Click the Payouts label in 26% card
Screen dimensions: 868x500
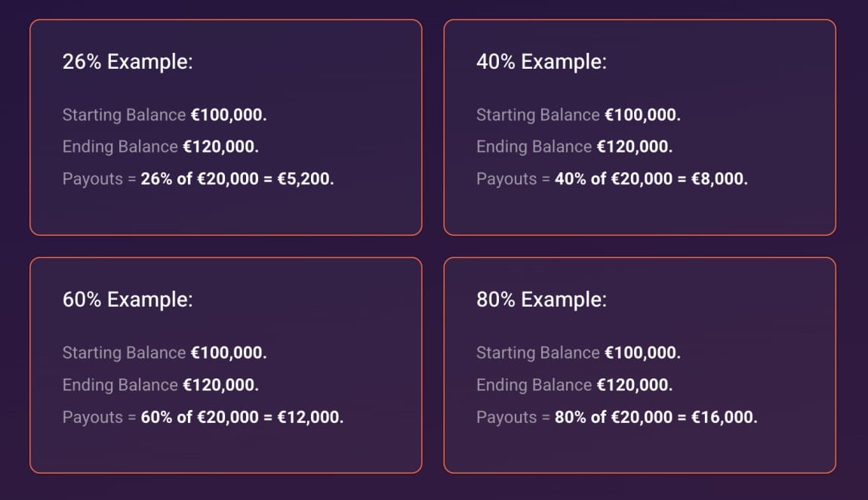pos(92,180)
